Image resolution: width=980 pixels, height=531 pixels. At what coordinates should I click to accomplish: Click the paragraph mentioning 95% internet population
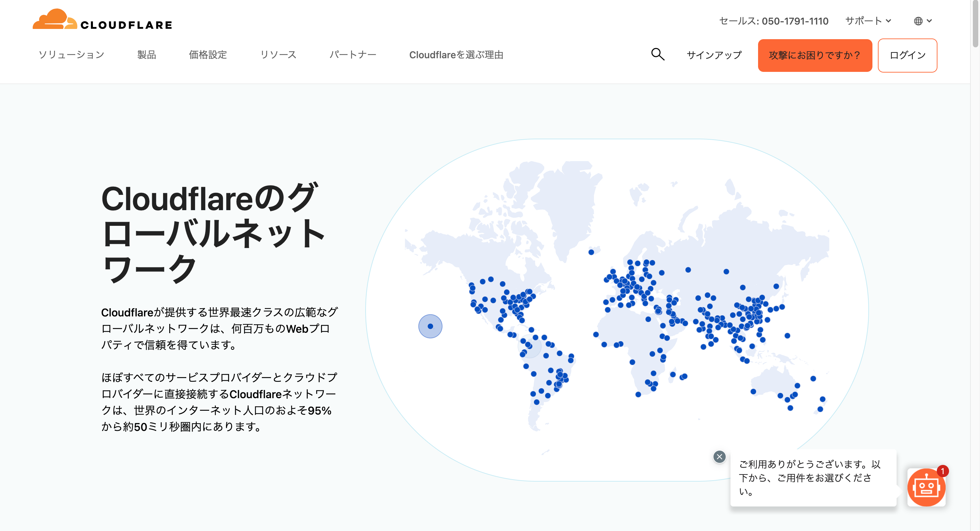[220, 402]
